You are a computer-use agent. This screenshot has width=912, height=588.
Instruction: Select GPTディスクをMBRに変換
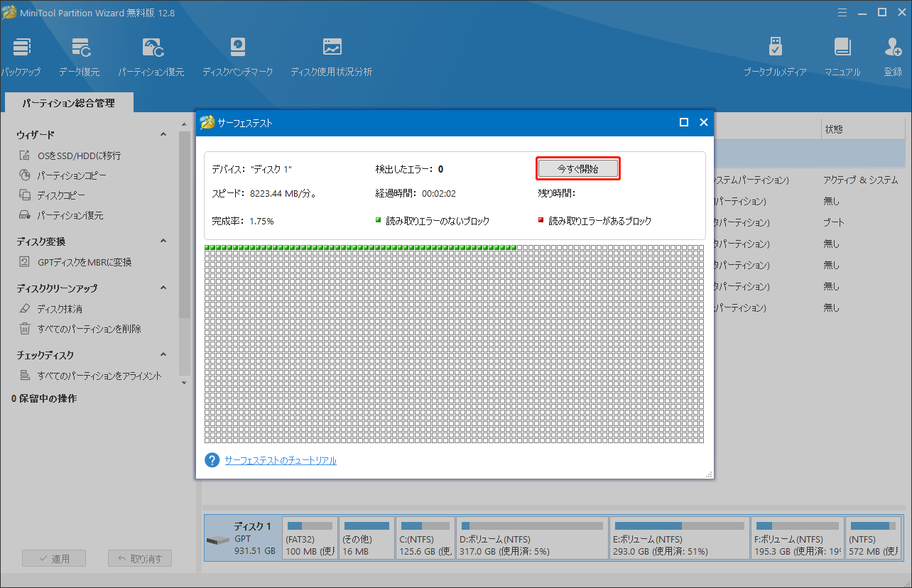click(x=85, y=262)
